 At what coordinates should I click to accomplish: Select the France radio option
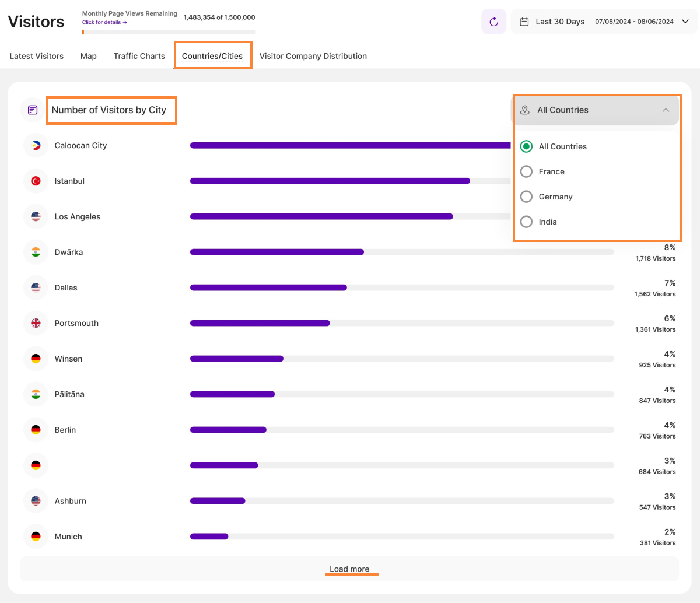click(526, 171)
